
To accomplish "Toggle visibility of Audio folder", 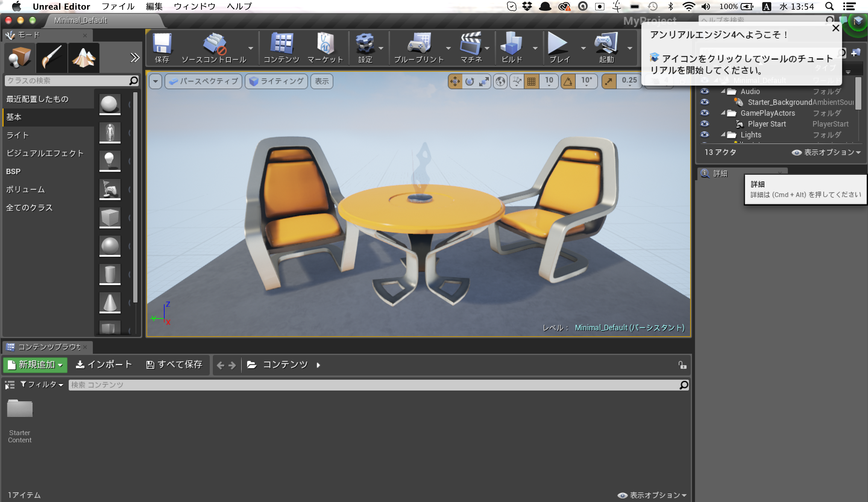I will pos(705,91).
